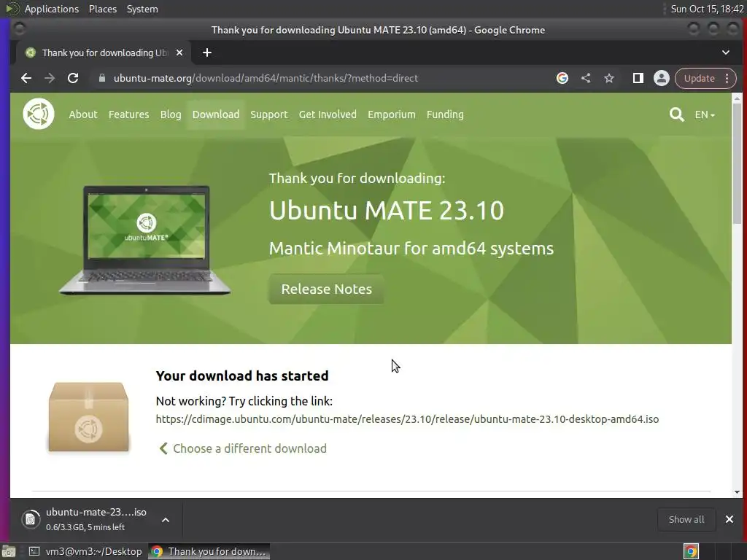This screenshot has width=747, height=560.
Task: Click the padlock site info icon
Action: click(x=101, y=78)
